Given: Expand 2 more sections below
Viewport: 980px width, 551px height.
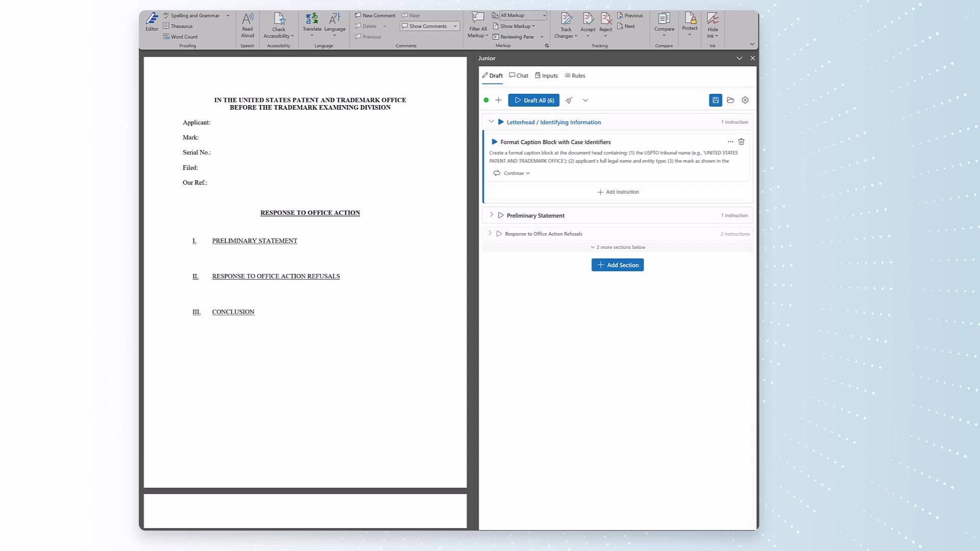Looking at the screenshot, I should [x=618, y=247].
